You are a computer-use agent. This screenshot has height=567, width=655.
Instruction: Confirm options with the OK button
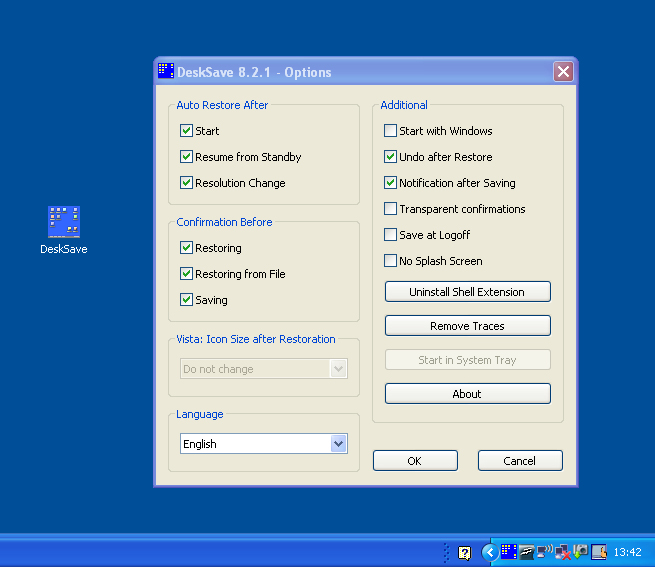(x=415, y=461)
